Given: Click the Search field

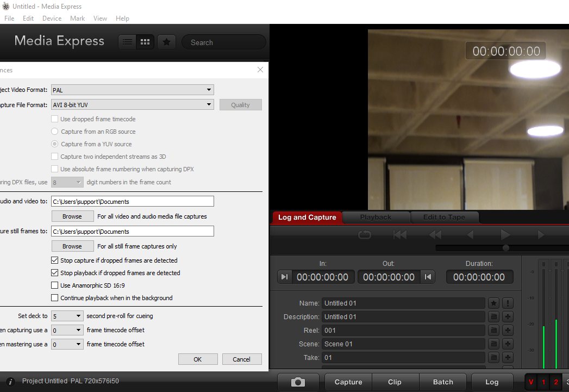Looking at the screenshot, I should tap(223, 42).
